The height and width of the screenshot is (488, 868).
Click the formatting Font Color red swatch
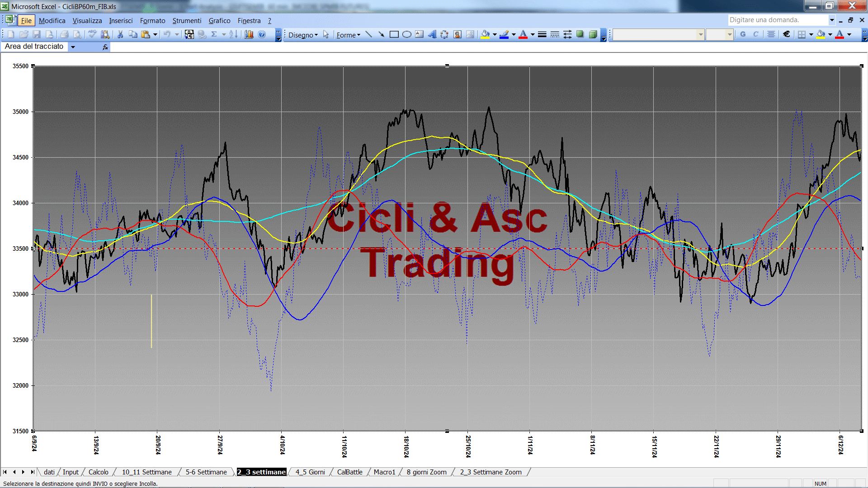click(840, 34)
